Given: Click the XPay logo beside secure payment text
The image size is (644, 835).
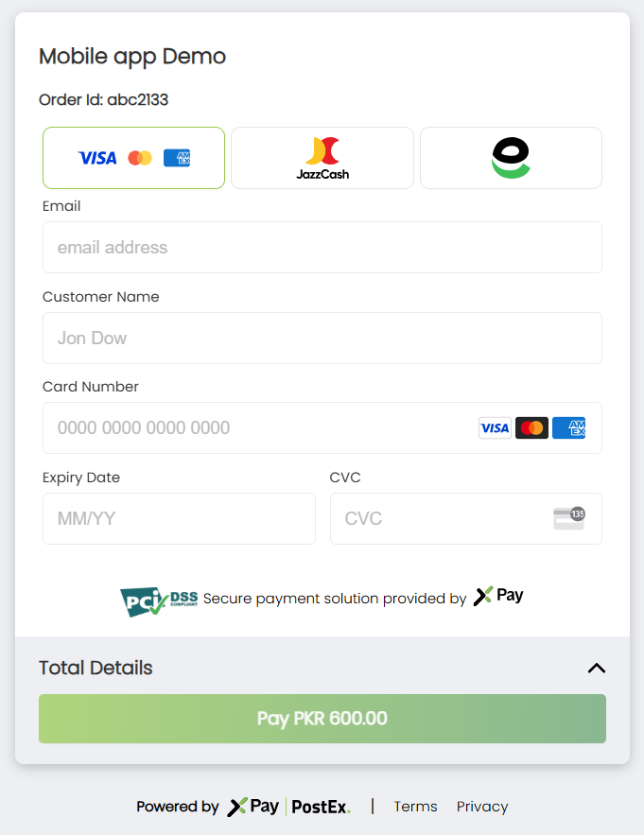Looking at the screenshot, I should click(498, 596).
